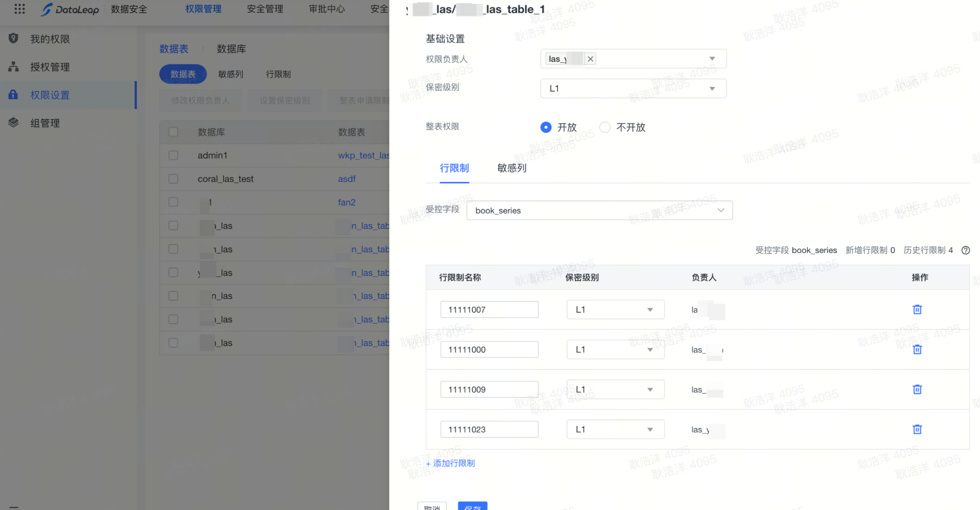Viewport: 980px width, 510px height.
Task: Click the help question mark icon
Action: (965, 250)
